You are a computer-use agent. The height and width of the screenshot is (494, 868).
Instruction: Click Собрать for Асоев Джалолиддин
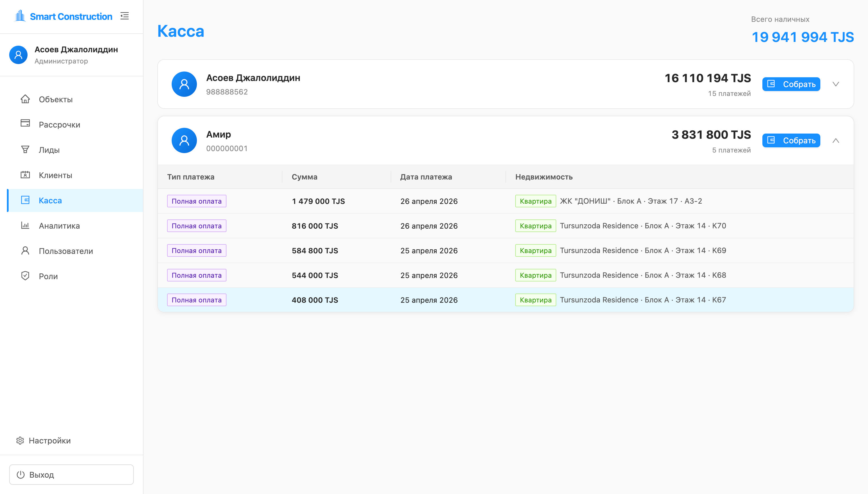tap(791, 84)
